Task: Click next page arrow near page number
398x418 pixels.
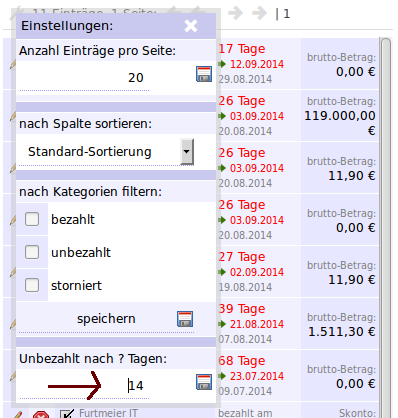Action: point(235,14)
